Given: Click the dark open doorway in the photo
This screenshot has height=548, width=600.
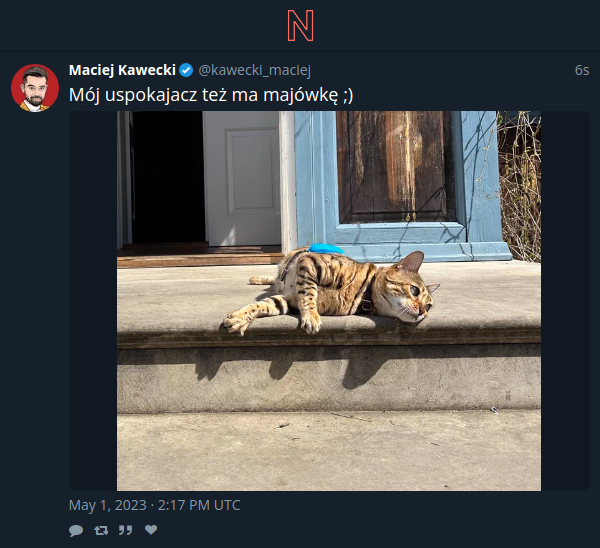Looking at the screenshot, I should (168, 177).
